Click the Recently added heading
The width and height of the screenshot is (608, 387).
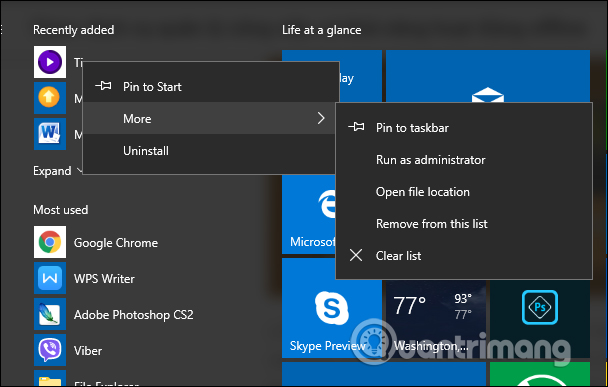[x=74, y=30]
